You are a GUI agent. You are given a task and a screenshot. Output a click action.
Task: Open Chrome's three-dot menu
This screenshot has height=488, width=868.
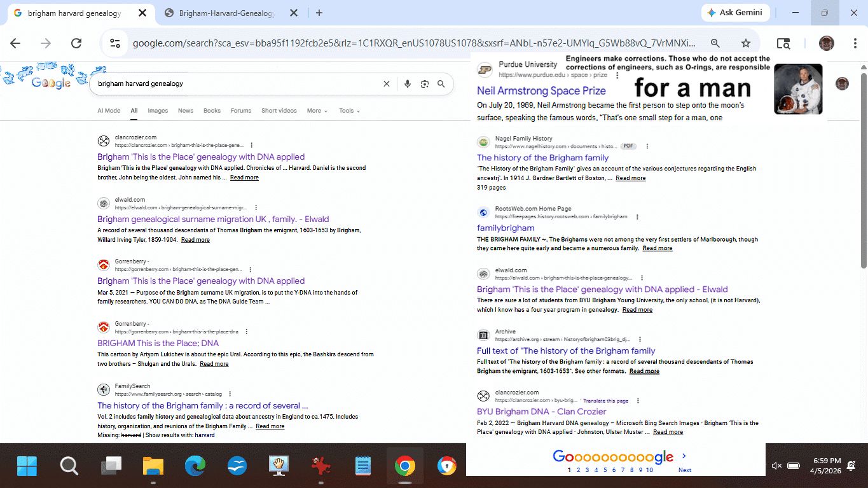[855, 43]
